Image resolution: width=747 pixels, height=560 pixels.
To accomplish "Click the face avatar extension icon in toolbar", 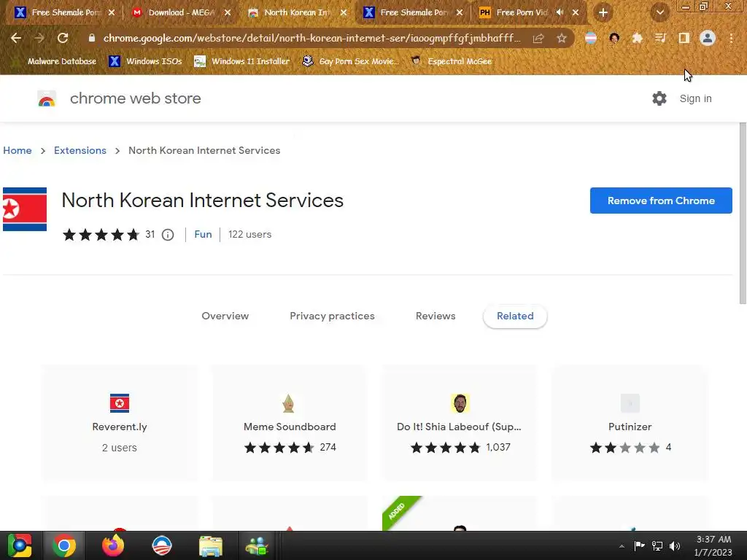I will (614, 38).
